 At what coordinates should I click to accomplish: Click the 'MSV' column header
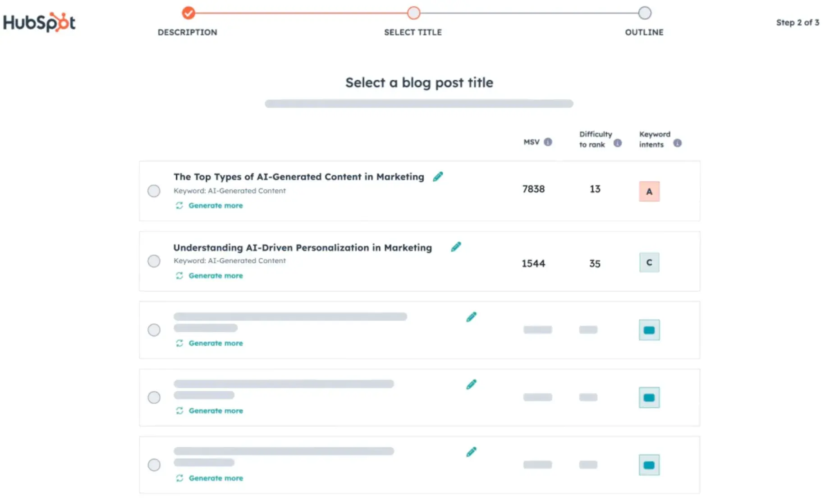pos(532,142)
